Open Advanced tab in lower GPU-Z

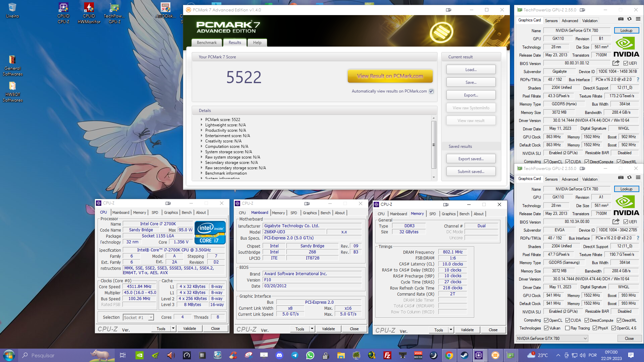570,179
